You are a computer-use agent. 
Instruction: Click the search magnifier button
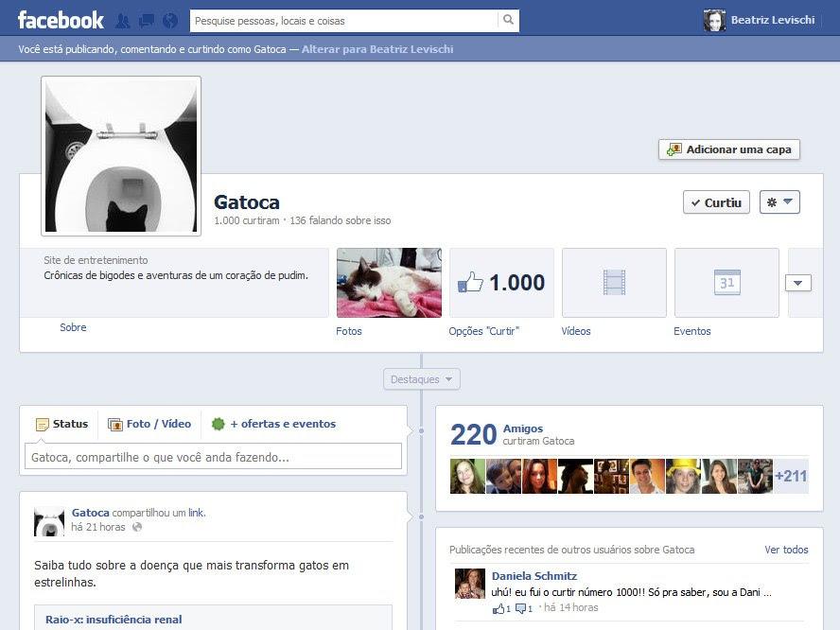(508, 21)
